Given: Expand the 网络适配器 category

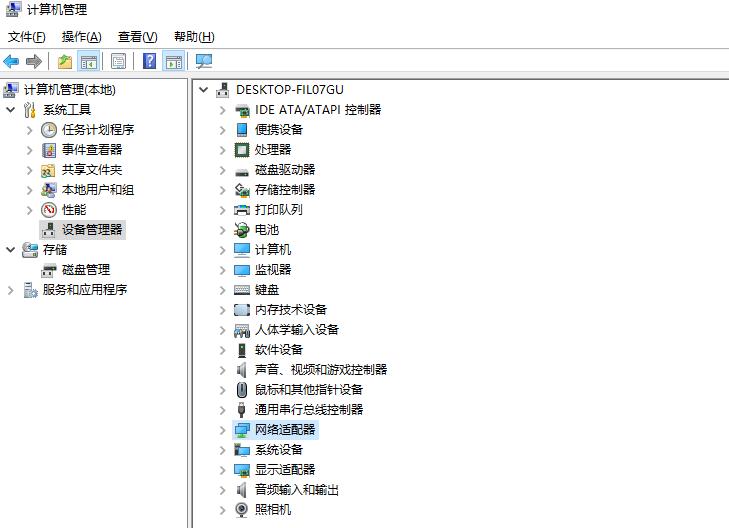Looking at the screenshot, I should click(222, 430).
